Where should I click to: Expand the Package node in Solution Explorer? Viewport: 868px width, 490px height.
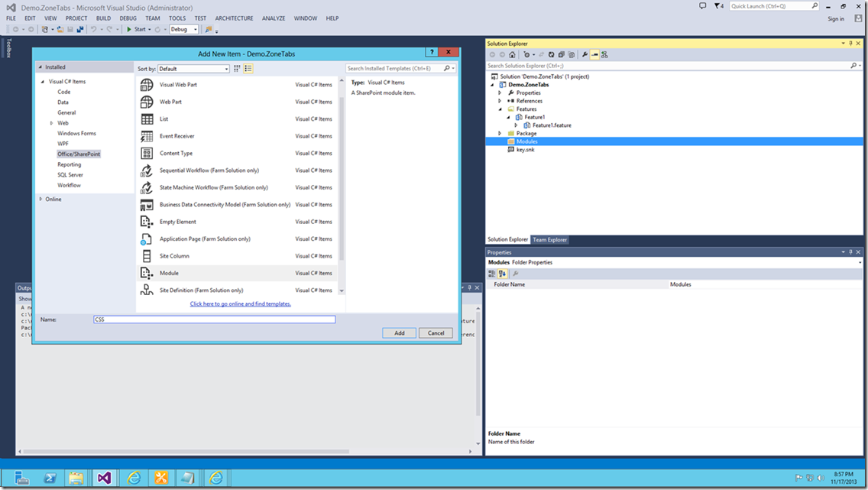click(x=500, y=134)
